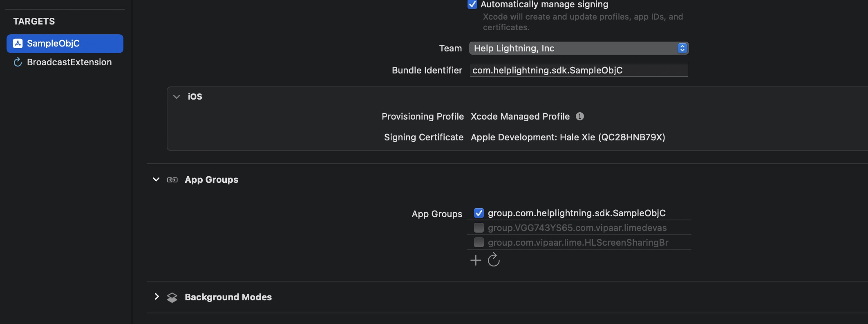Screen dimensions: 868x324
Task: Click the Background Modes layers icon
Action: click(x=172, y=297)
